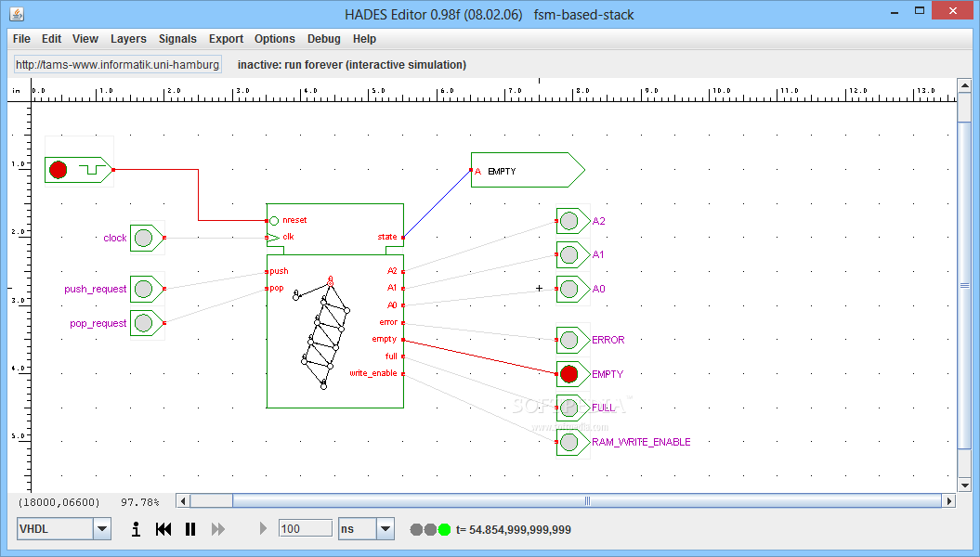Click the Java icon in title bar

pyautogui.click(x=17, y=14)
